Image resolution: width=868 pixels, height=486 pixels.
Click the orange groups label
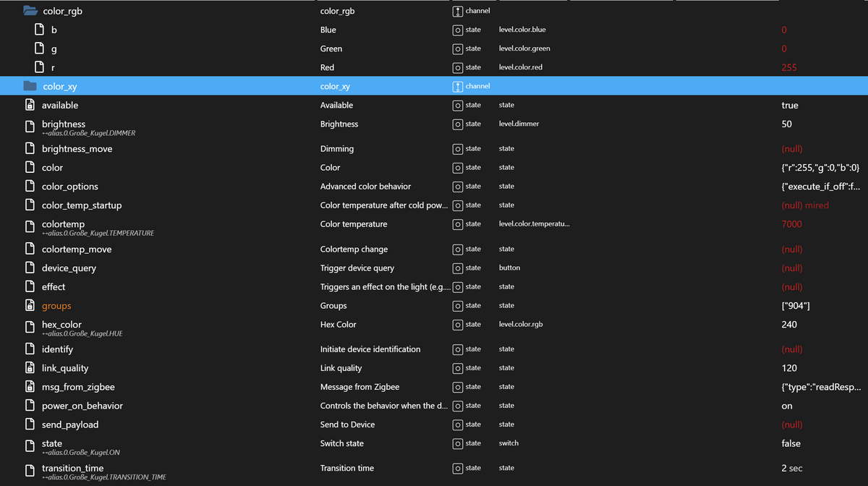click(56, 305)
